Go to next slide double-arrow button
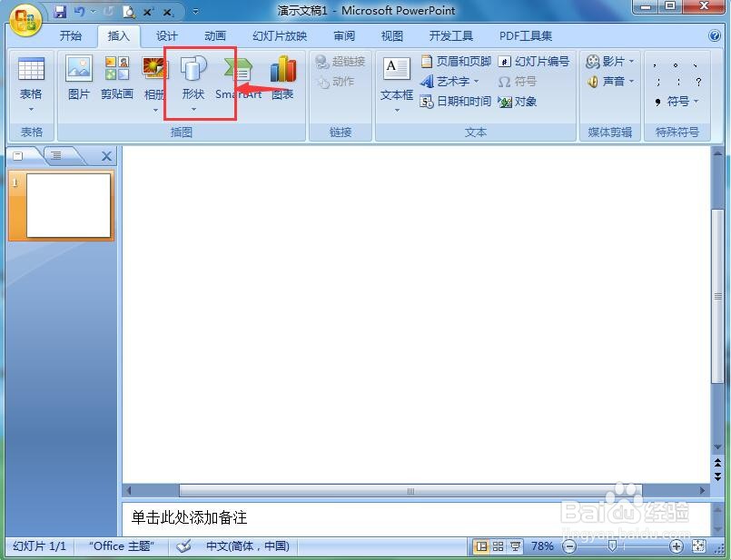This screenshot has width=731, height=560. coord(718,476)
